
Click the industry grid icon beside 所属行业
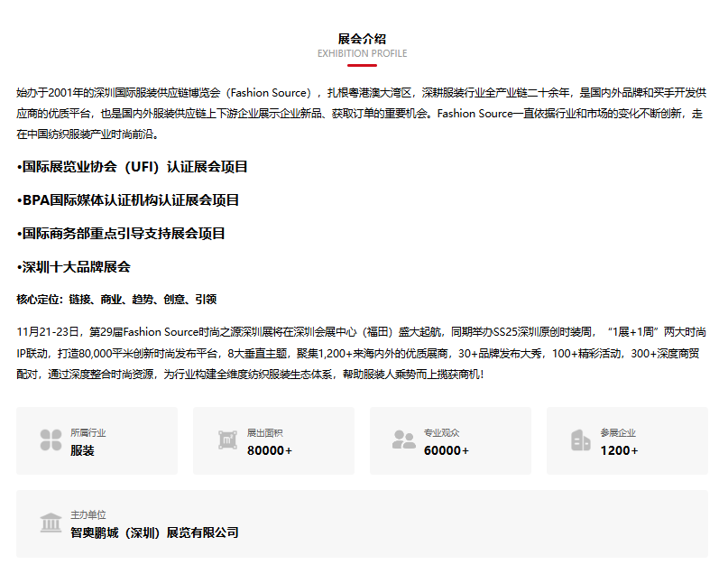click(x=51, y=440)
